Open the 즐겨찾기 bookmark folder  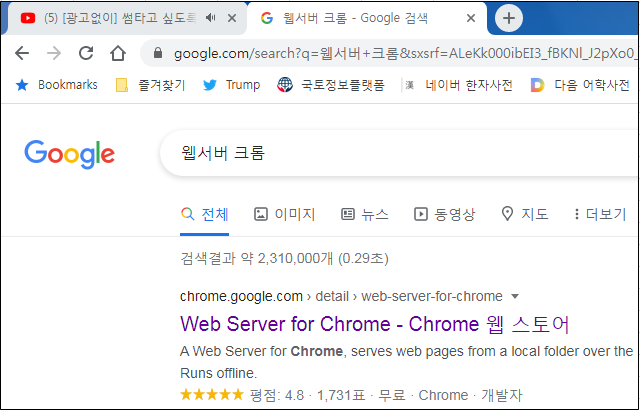(150, 85)
